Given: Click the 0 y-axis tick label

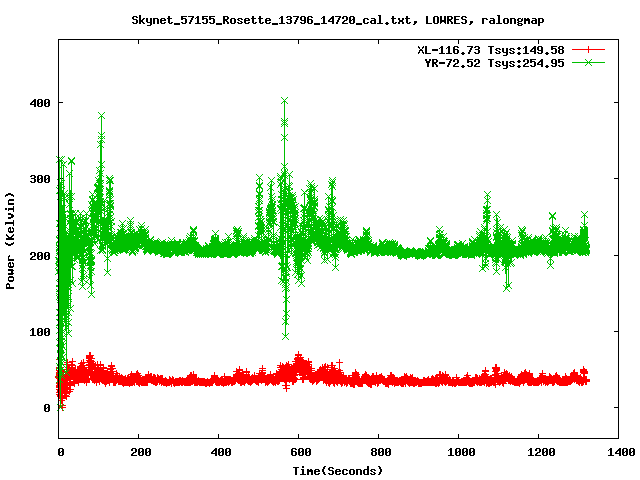Looking at the screenshot, I should (x=47, y=408).
